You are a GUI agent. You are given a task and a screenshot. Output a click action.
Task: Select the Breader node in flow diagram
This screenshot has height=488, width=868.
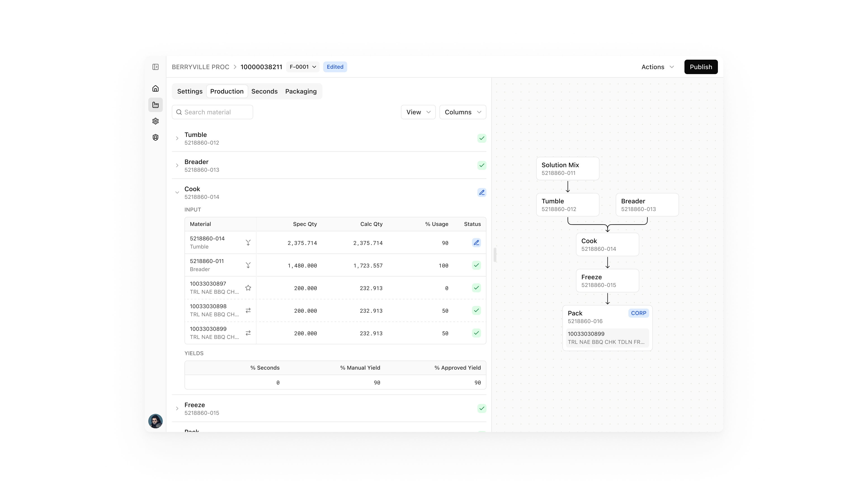[x=647, y=205]
